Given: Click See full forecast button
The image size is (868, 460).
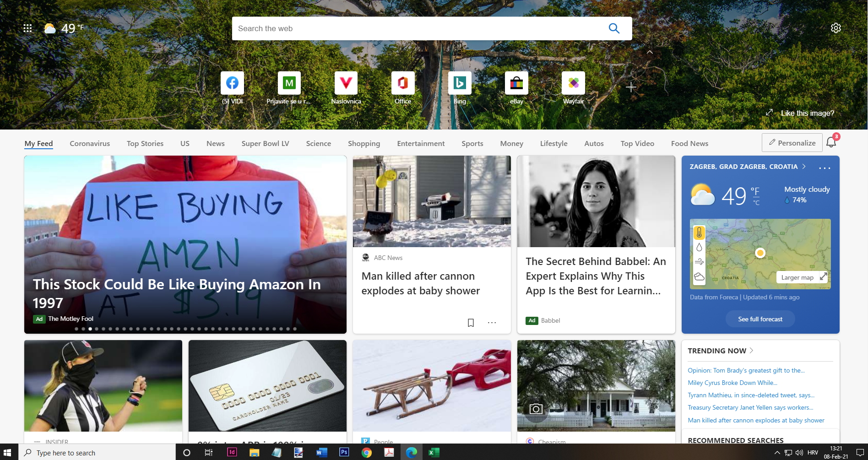Looking at the screenshot, I should point(760,319).
